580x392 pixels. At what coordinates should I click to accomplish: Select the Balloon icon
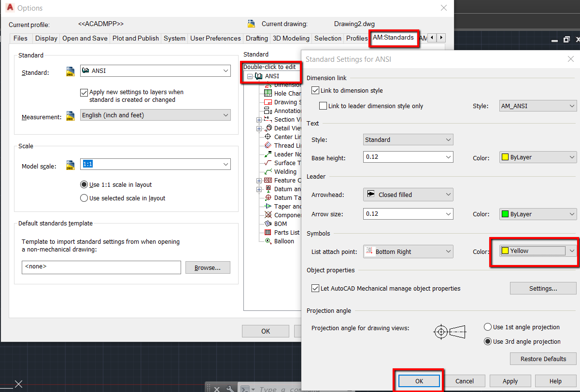[269, 241]
